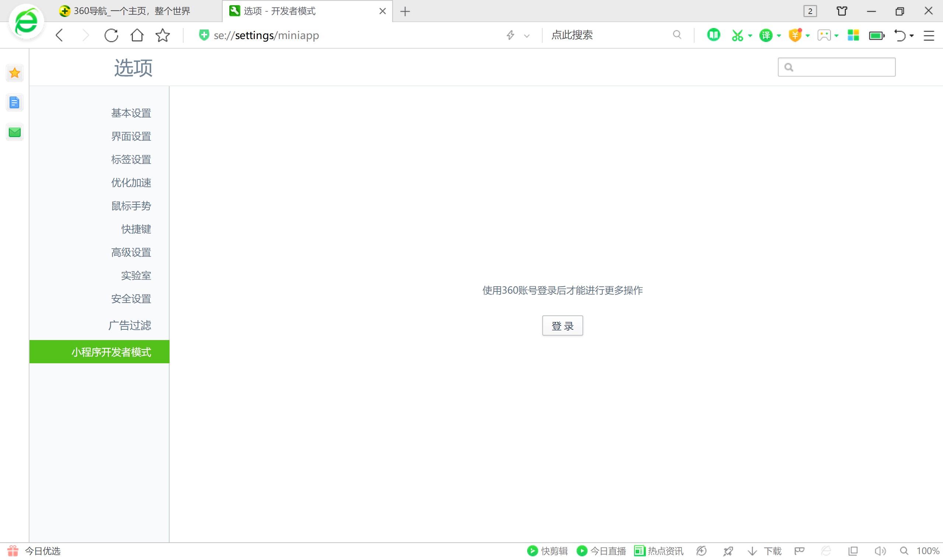
Task: Click the scissors screenshot tool
Action: coord(737,35)
